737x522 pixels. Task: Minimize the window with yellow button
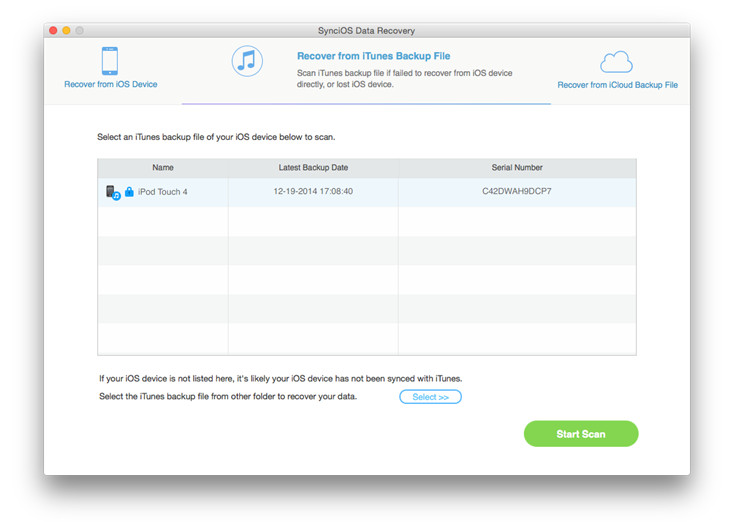coord(66,31)
